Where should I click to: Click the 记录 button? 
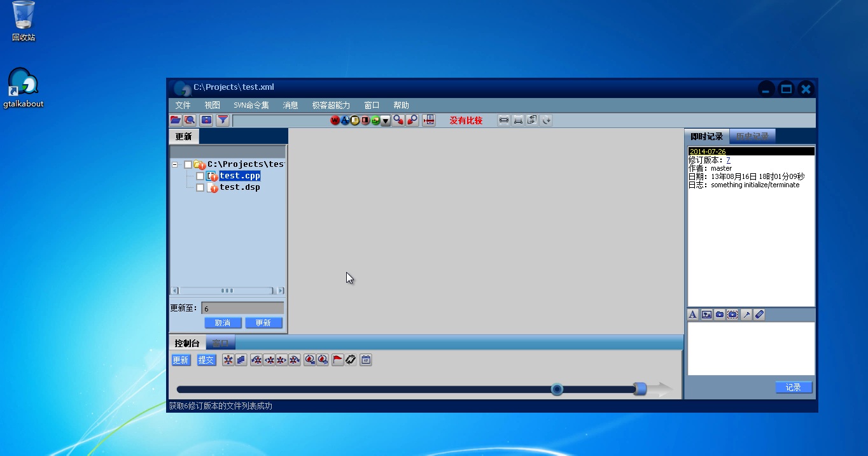[x=794, y=387]
